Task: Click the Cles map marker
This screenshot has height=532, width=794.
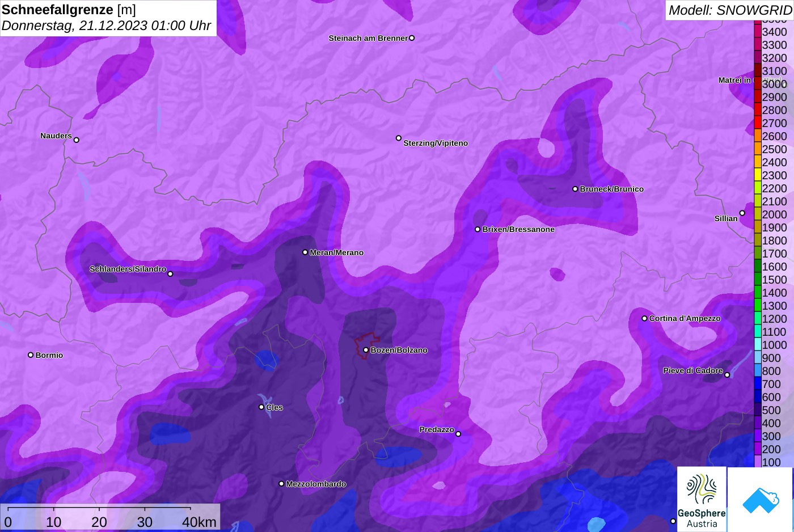Action: pyautogui.click(x=261, y=407)
